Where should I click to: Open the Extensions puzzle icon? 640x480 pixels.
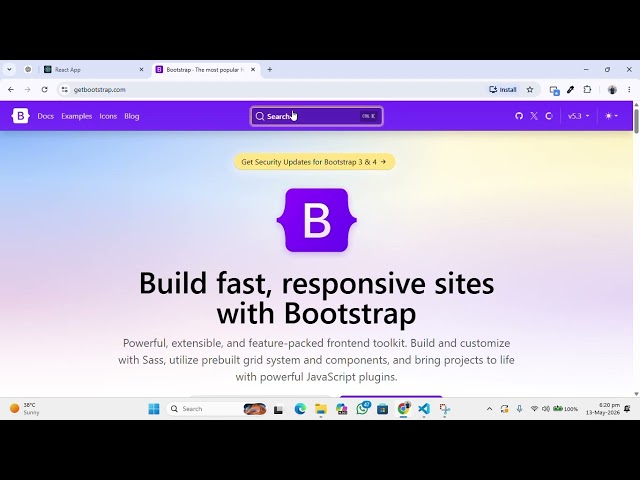(x=587, y=89)
